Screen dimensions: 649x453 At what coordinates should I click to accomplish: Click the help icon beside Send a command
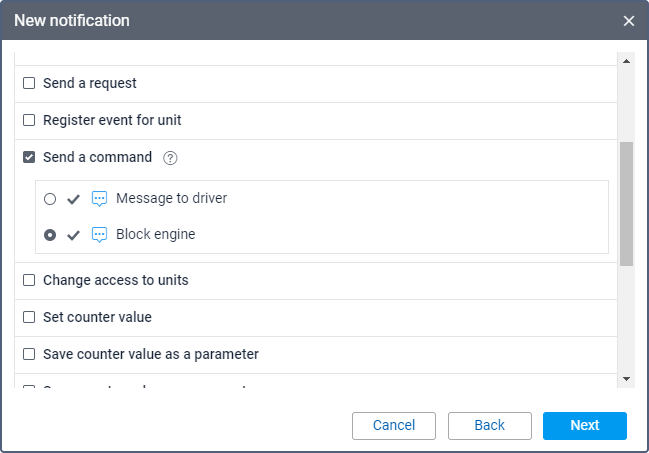[x=170, y=158]
